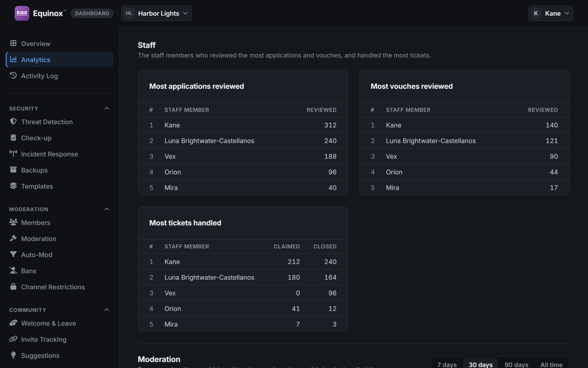The width and height of the screenshot is (588, 368).
Task: Click the Templates layers icon
Action: 13,185
